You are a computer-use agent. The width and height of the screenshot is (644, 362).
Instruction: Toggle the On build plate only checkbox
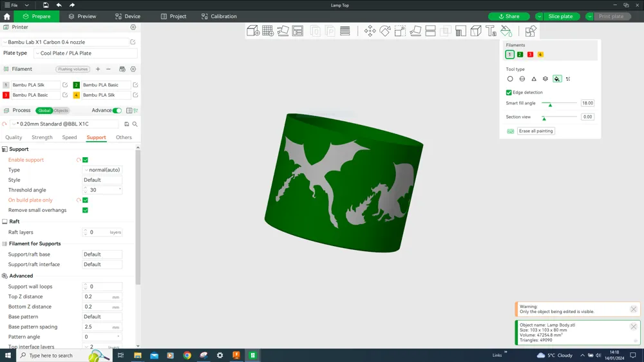86,200
